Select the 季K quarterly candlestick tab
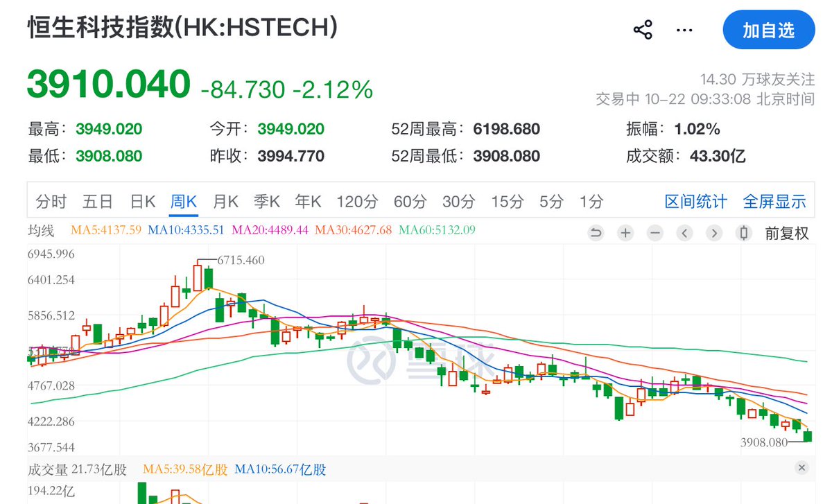 pos(267,202)
